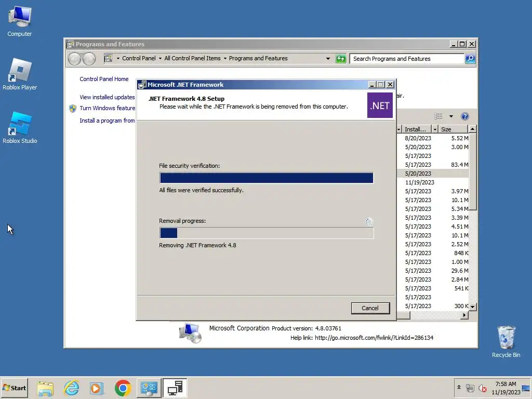Go forward in Programs and Features
The width and height of the screenshot is (532, 399).
click(89, 59)
